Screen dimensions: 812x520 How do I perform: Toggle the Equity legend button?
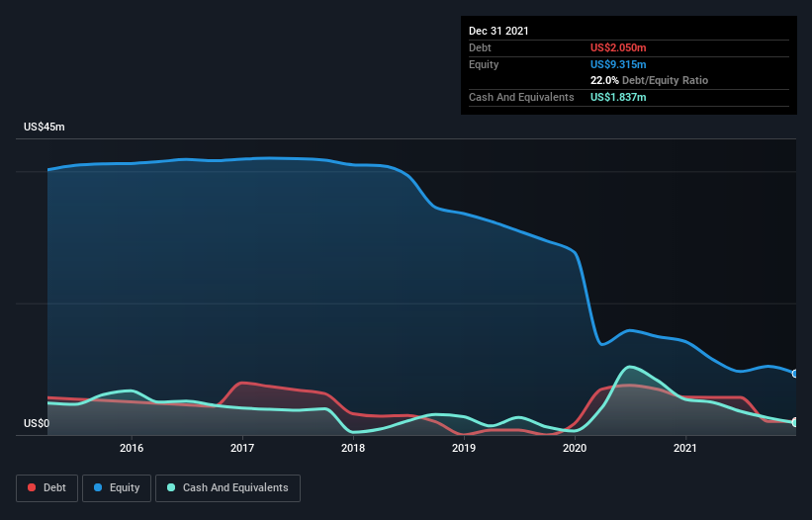(x=117, y=488)
